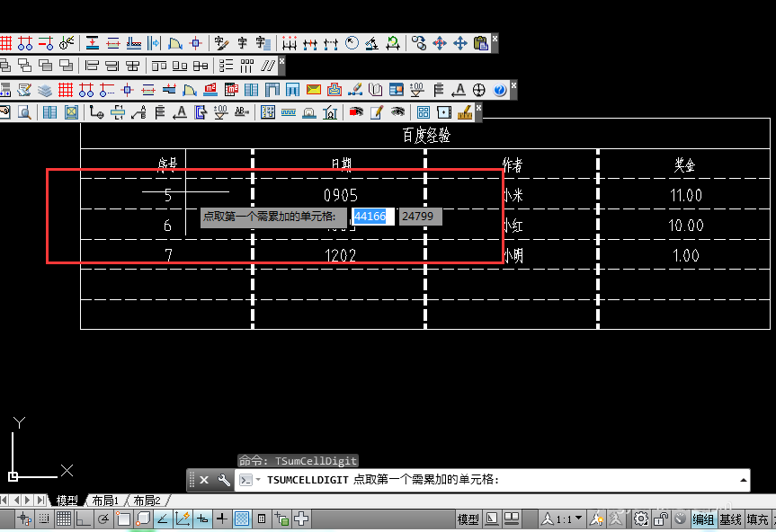Open recent commands dropdown in command line

(x=258, y=480)
